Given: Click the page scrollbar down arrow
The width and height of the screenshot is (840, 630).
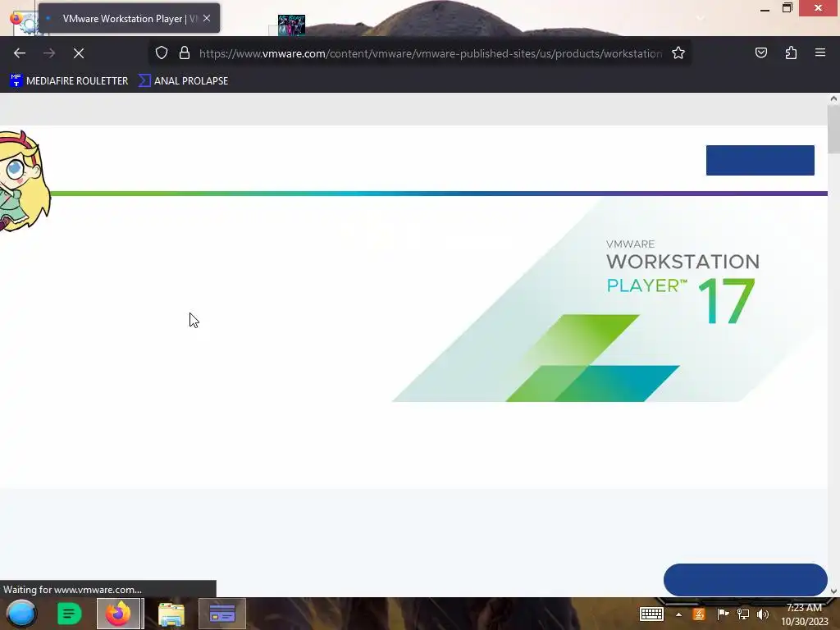Looking at the screenshot, I should click(x=833, y=591).
